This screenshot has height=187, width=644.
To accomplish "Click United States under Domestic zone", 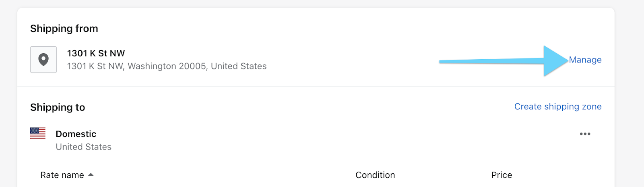I will tap(83, 147).
